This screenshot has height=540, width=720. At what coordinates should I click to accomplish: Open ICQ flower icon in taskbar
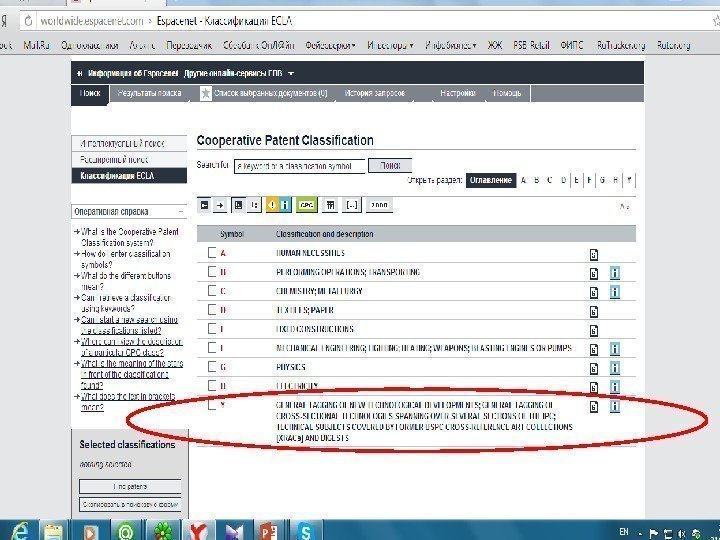[163, 531]
